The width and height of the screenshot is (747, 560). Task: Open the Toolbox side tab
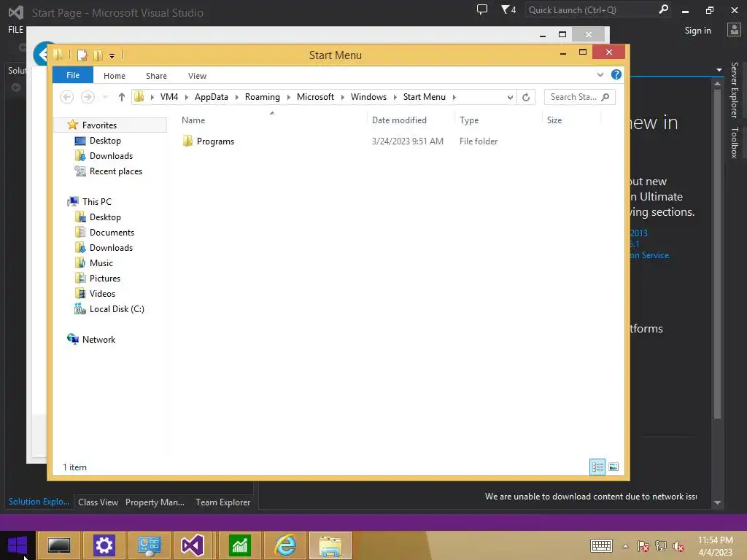(735, 142)
